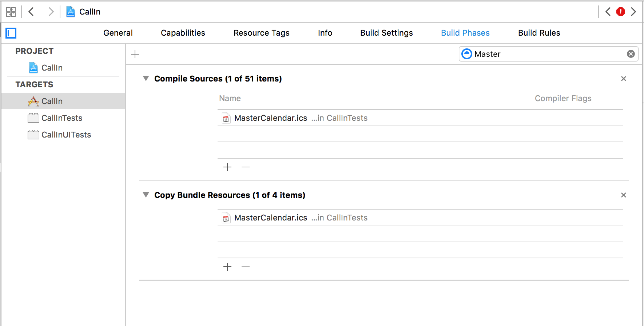
Task: Open the related items grid menu
Action: pyautogui.click(x=11, y=12)
